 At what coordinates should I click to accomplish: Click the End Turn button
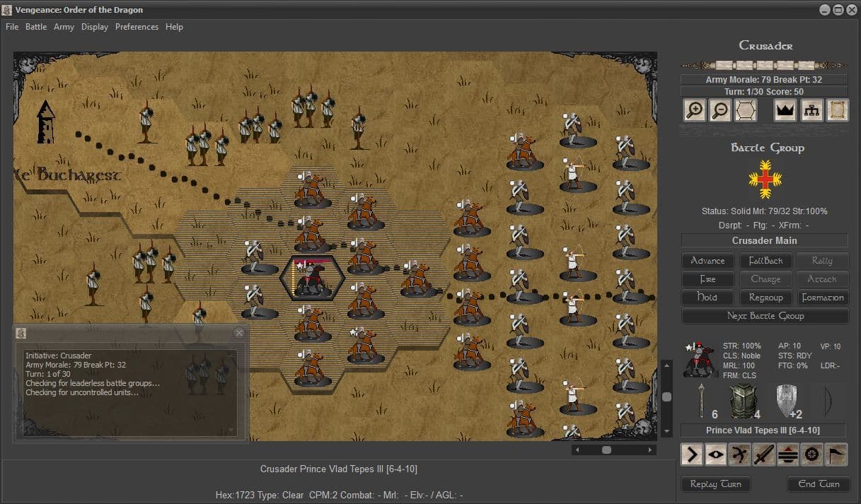click(x=819, y=484)
